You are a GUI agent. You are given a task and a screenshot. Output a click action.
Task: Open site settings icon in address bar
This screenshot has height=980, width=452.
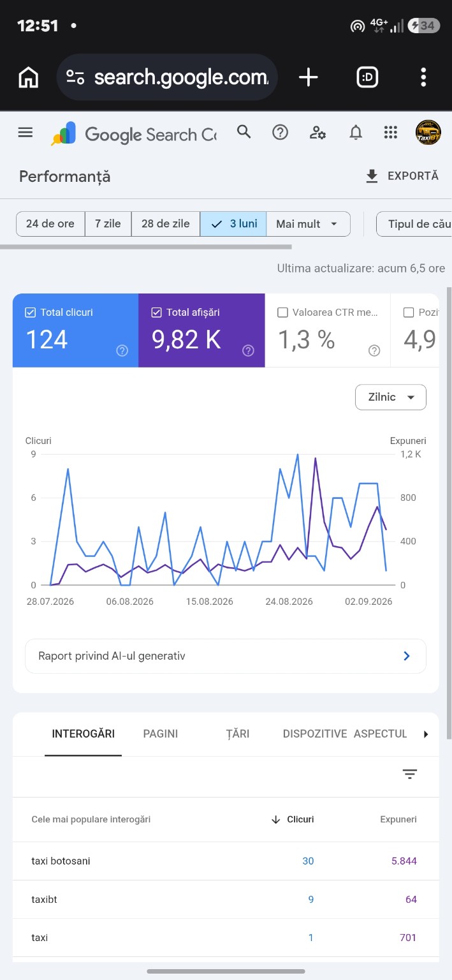[x=75, y=78]
